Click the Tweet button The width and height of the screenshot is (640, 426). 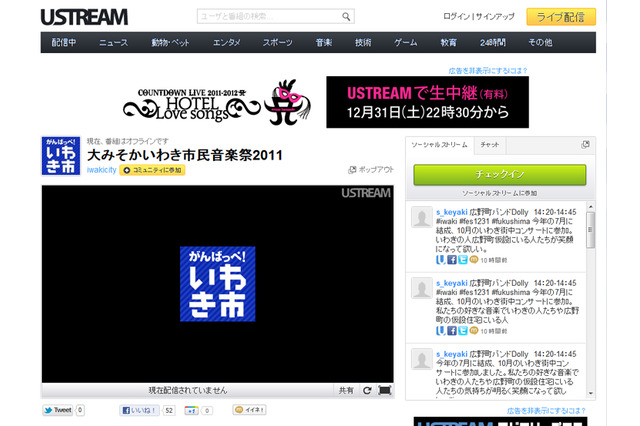coord(58,410)
